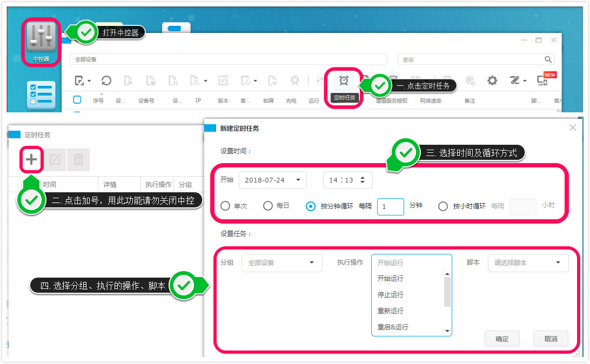Choose the 单次 repeat option
The width and height of the screenshot is (590, 364).
click(x=225, y=206)
